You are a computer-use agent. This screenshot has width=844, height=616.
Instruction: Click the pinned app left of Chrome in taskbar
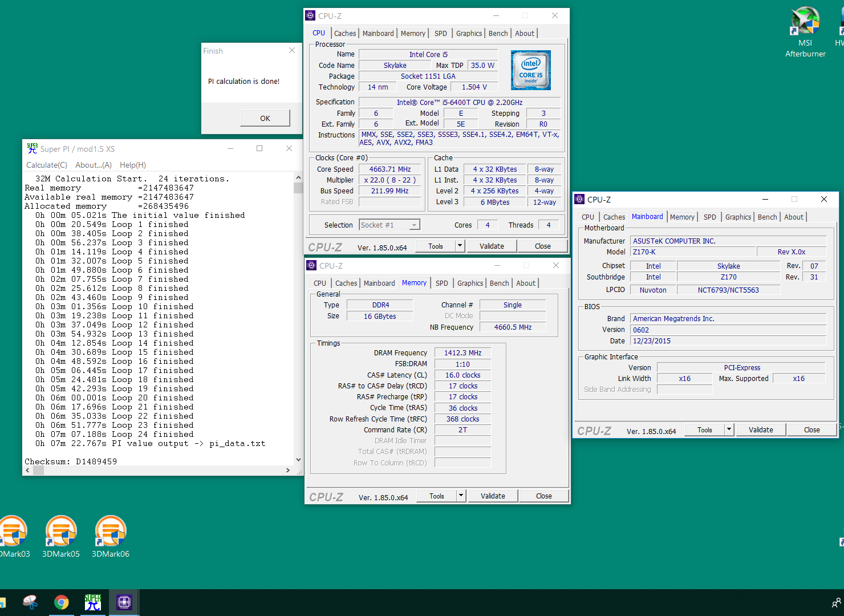30,602
